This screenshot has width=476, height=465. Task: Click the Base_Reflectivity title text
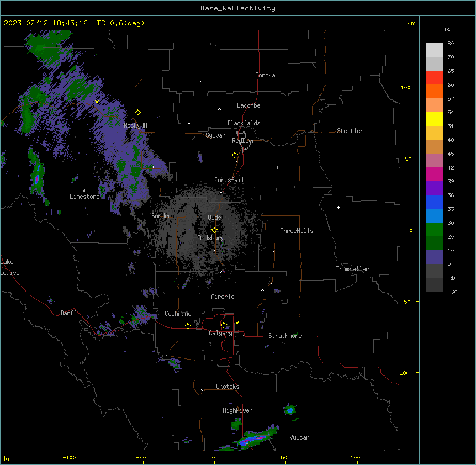click(x=238, y=8)
